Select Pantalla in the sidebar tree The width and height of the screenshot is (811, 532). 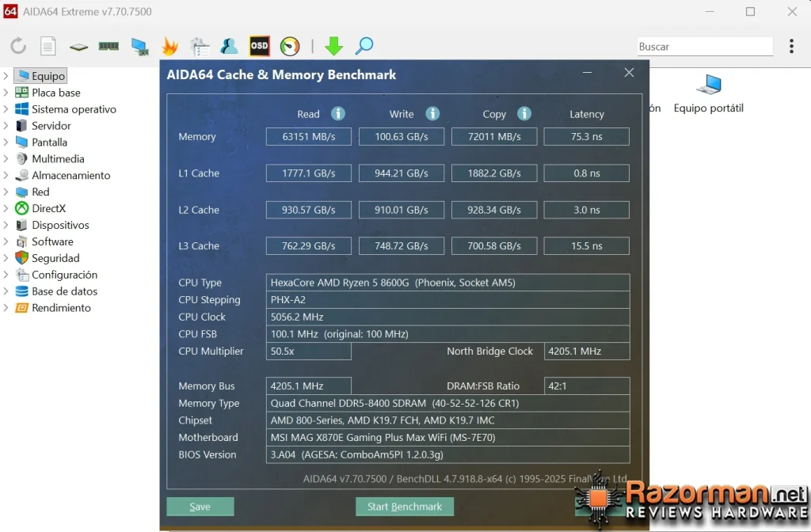(x=49, y=142)
